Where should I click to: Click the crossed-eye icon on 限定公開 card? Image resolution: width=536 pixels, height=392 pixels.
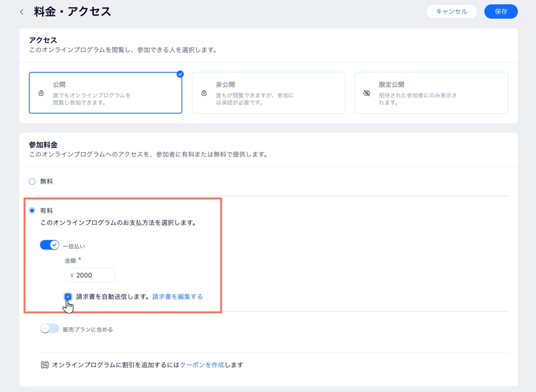click(367, 93)
